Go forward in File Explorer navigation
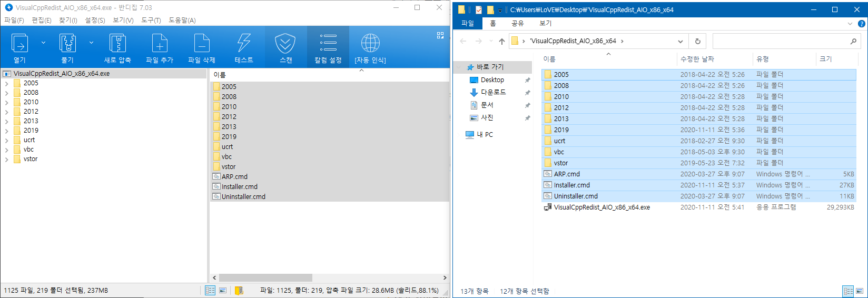This screenshot has height=298, width=868. click(478, 41)
